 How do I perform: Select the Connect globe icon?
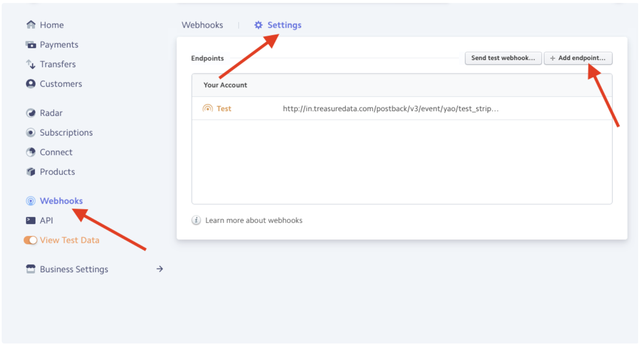tap(31, 152)
